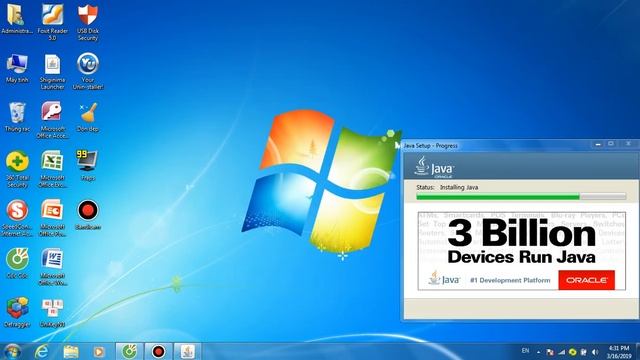Open Internet Explorer from the taskbar
This screenshot has height=360, width=640.
click(41, 351)
